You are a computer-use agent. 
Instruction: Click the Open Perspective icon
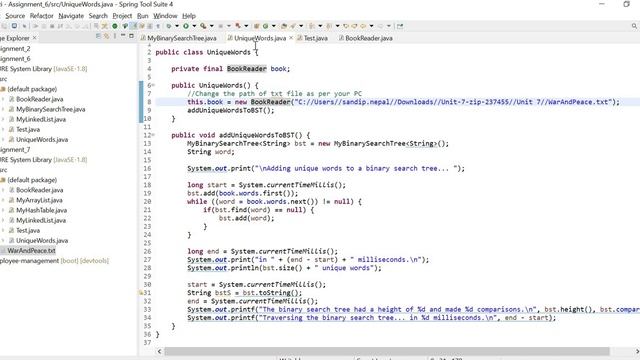coord(400,26)
